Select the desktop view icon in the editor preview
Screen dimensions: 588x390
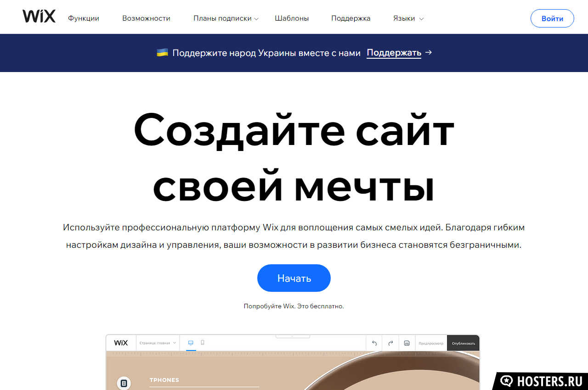tap(191, 343)
